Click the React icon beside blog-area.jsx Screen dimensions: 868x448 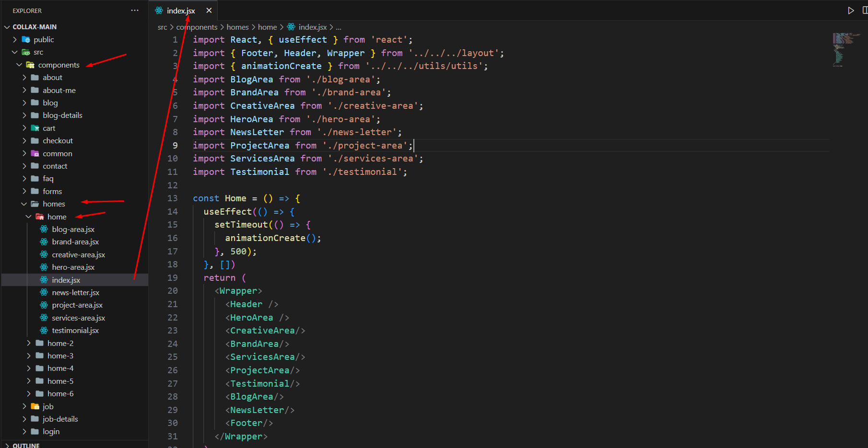coord(44,230)
